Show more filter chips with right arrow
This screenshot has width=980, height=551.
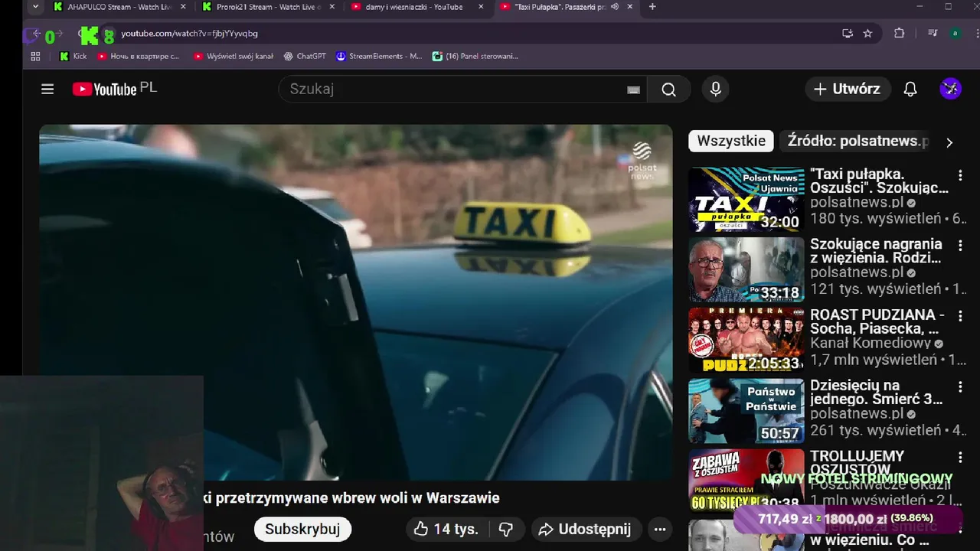coord(949,142)
